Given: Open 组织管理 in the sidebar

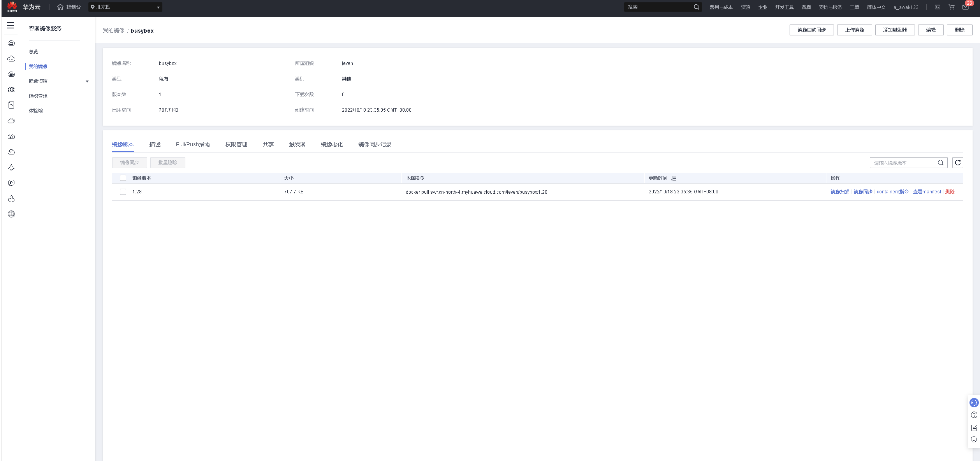Looking at the screenshot, I should tap(38, 96).
